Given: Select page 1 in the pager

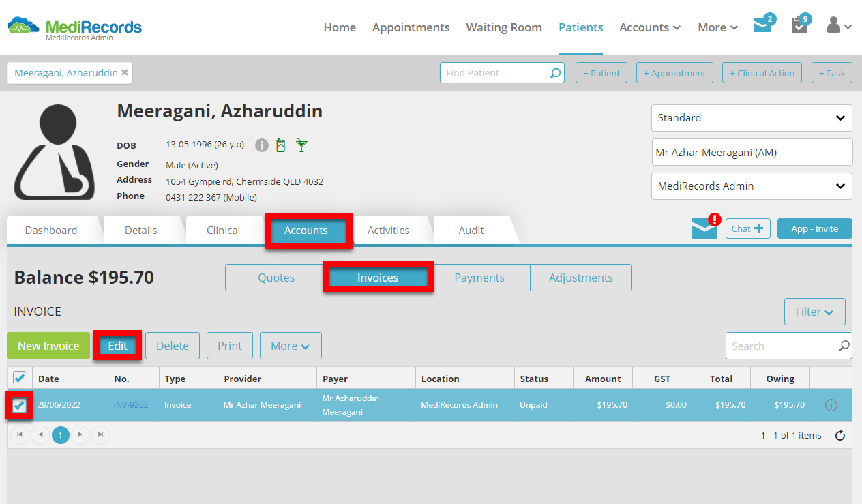Looking at the screenshot, I should 61,435.
